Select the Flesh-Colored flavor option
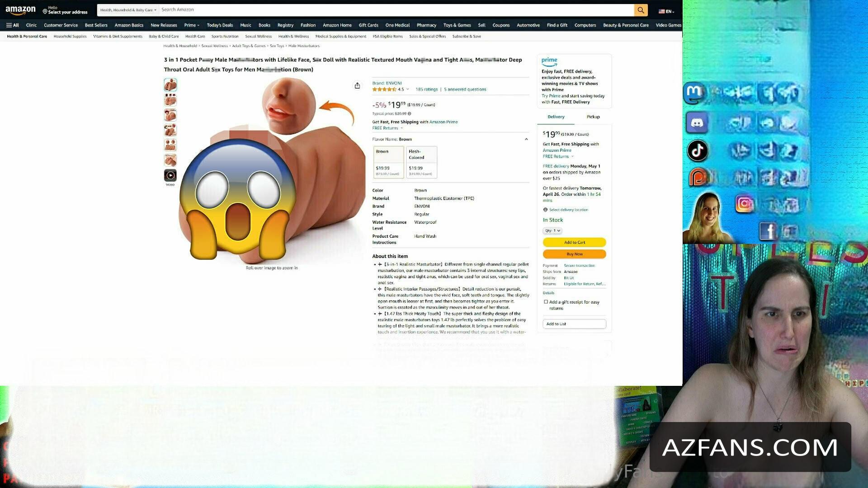The image size is (868, 488). click(x=421, y=162)
